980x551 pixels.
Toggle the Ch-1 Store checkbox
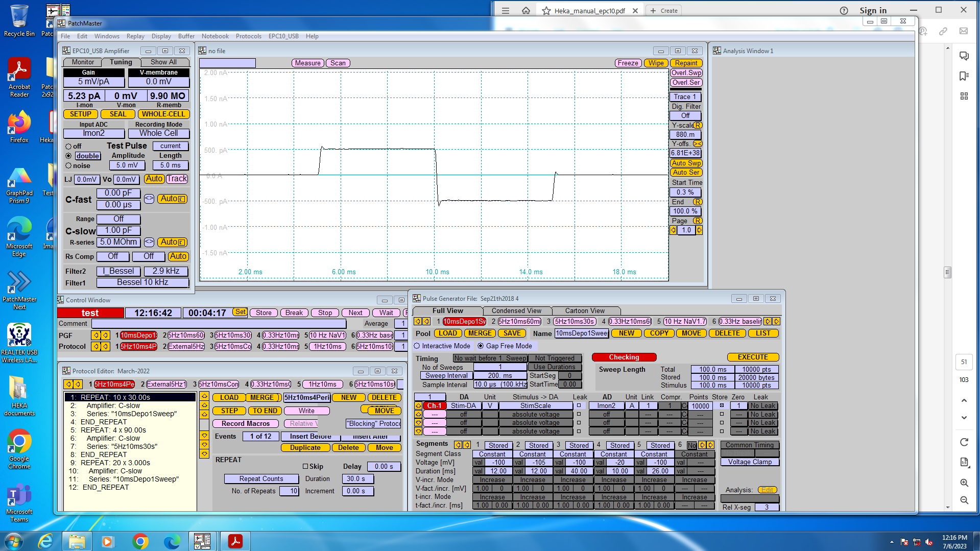(722, 406)
